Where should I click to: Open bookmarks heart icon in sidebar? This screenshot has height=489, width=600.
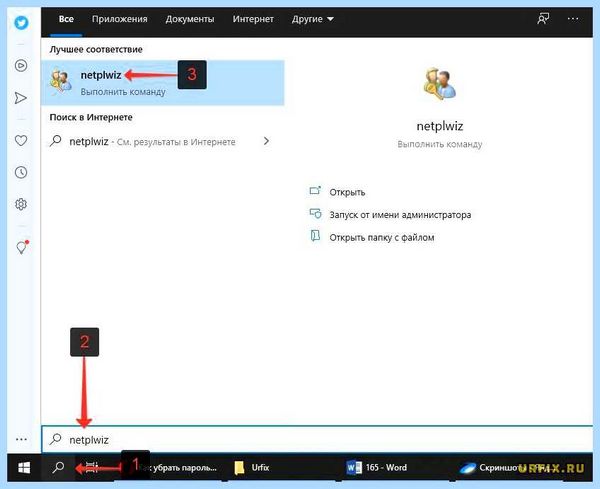click(21, 140)
